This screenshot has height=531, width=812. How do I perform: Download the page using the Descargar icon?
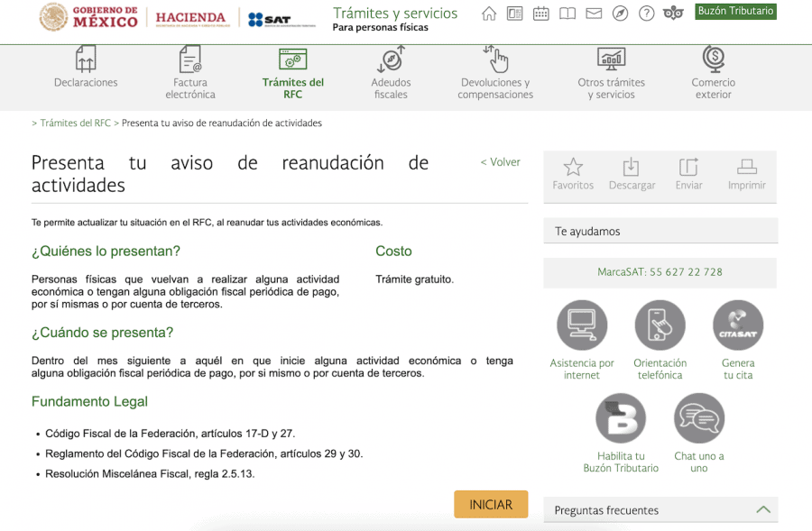tap(632, 175)
